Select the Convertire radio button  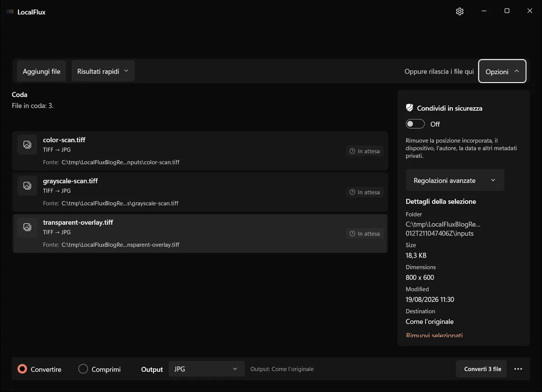(22, 369)
